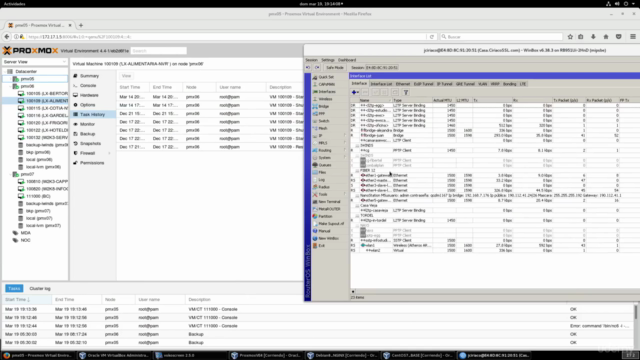Expand the Firewall submenu in Proxmox VM panel
Screen dimensions: 640x360
point(109,153)
